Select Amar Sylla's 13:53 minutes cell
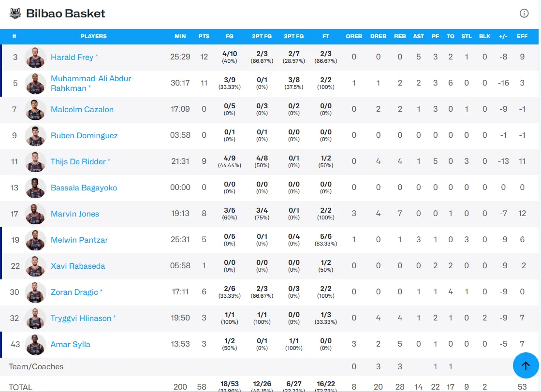The height and width of the screenshot is (392, 541). (x=180, y=344)
